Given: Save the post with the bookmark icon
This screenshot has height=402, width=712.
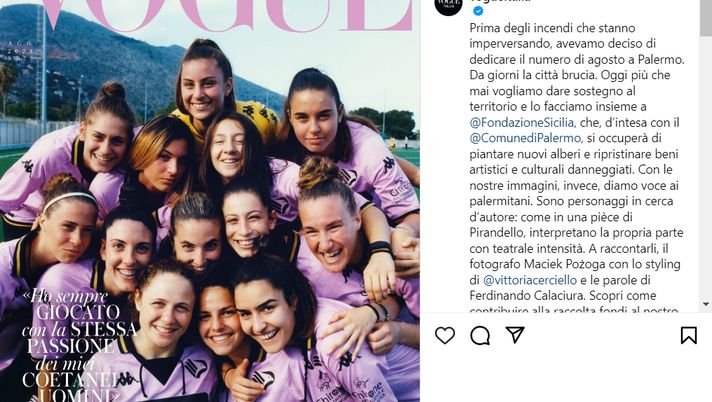Looking at the screenshot, I should pyautogui.click(x=688, y=335).
